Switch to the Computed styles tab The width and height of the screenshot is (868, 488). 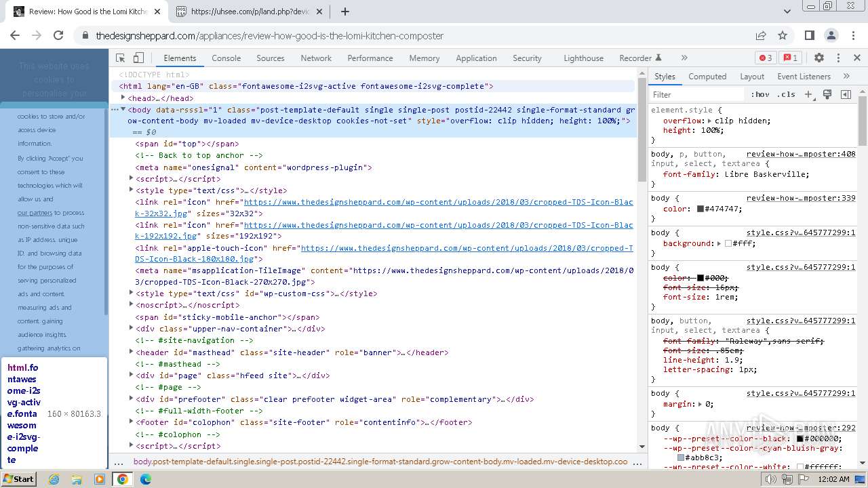coord(707,77)
